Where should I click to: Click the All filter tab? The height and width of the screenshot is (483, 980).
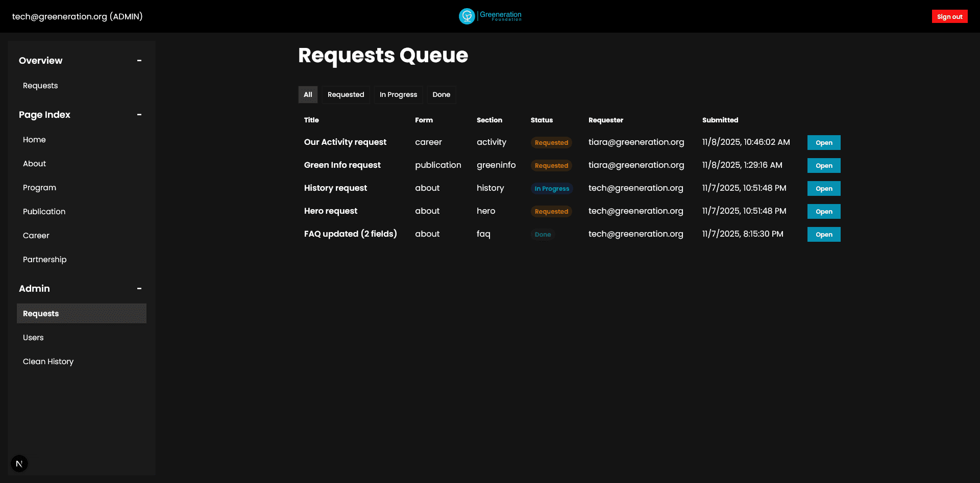308,94
